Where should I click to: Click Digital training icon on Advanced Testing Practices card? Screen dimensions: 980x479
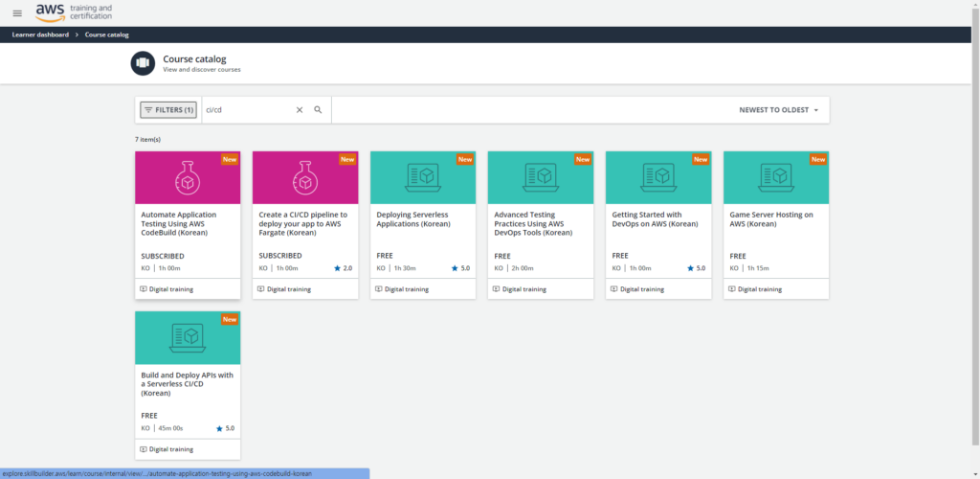coord(497,289)
